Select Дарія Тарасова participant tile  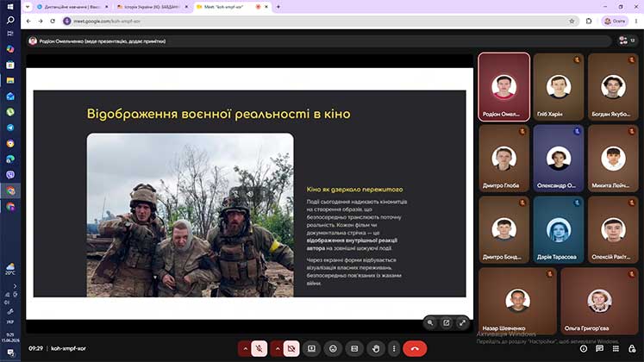point(559,230)
